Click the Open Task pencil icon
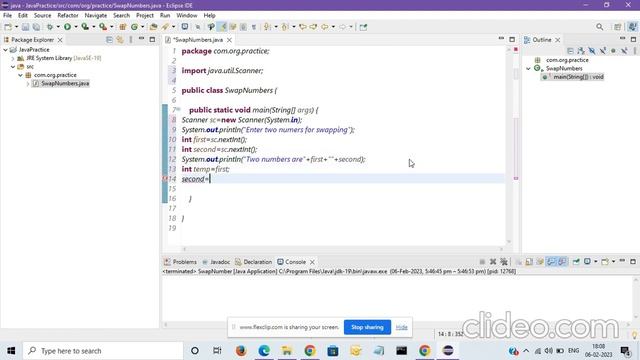 click(x=165, y=27)
